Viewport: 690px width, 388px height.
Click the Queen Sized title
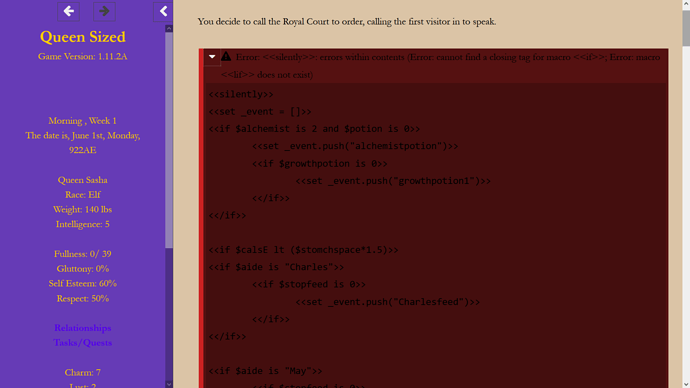pyautogui.click(x=83, y=37)
